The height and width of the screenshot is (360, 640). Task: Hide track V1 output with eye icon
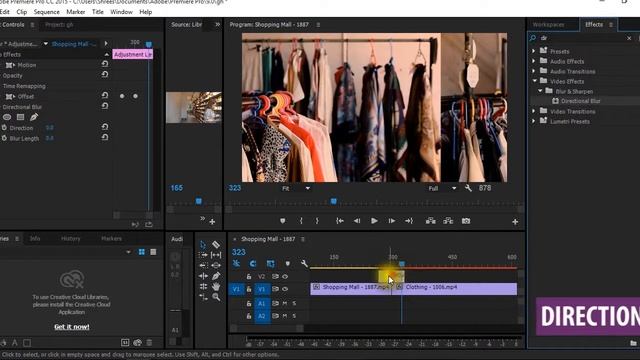click(285, 289)
